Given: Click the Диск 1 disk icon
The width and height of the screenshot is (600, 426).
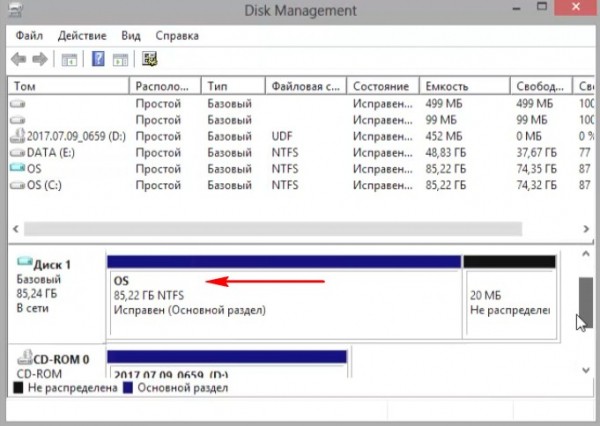Looking at the screenshot, I should click(25, 261).
